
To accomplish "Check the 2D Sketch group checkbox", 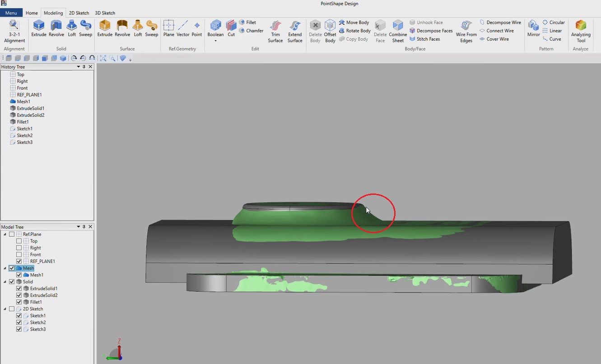I will 12,309.
